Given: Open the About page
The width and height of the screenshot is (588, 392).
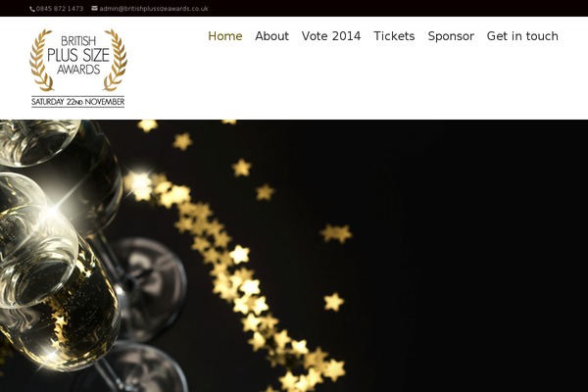Looking at the screenshot, I should [271, 36].
